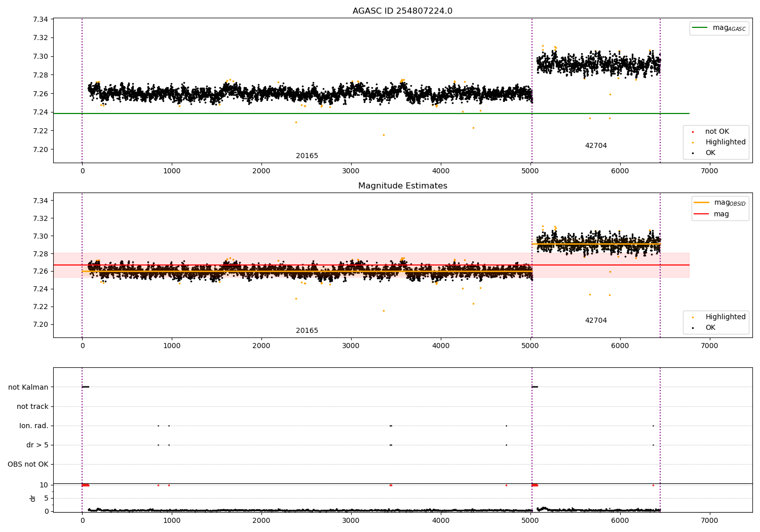Screen dimensions: 760x532
Task: Click the 'Ion. rad.' marker near time 3440
Action: (391, 426)
